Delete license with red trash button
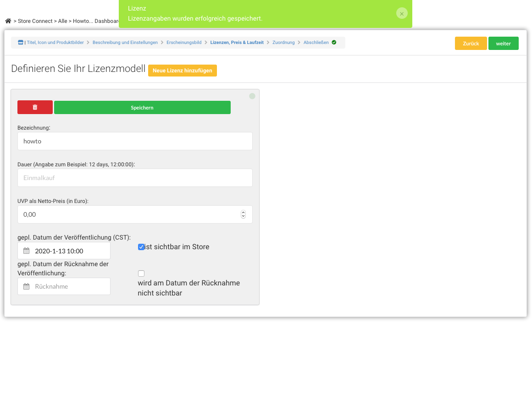The width and height of the screenshot is (532, 394). coord(35,107)
